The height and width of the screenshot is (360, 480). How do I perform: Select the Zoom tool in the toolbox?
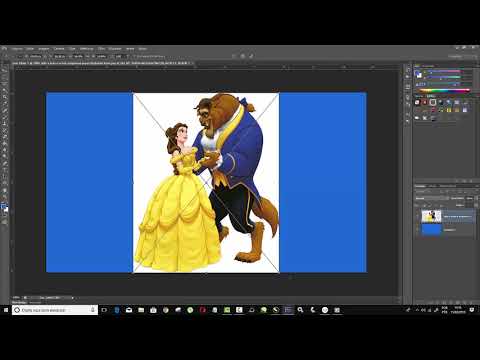coord(4,197)
